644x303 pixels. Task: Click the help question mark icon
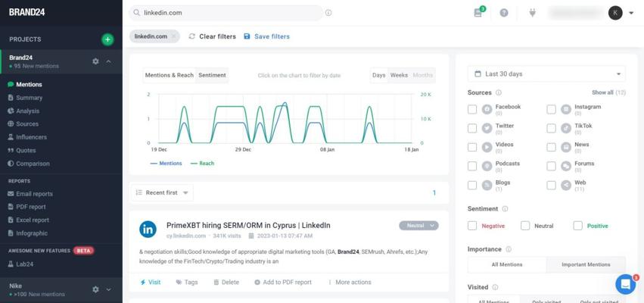[x=504, y=13]
